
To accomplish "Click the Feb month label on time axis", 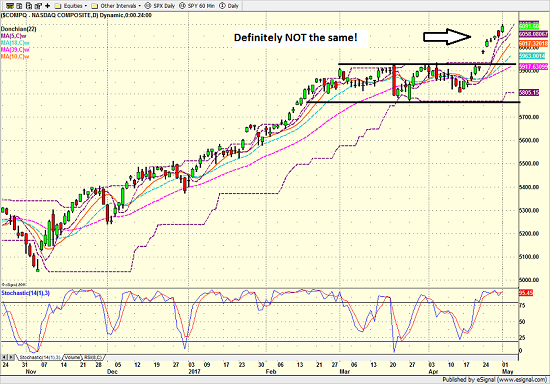I will (x=270, y=371).
